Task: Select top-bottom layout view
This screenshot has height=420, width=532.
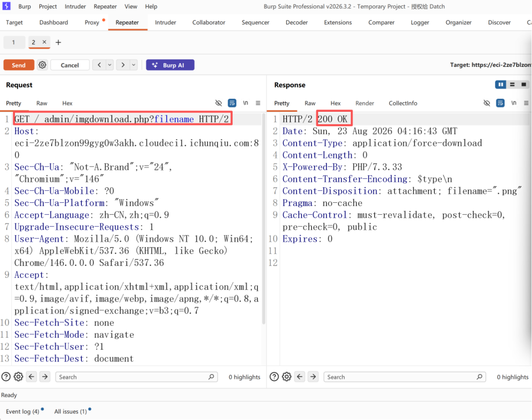Action: [x=512, y=85]
